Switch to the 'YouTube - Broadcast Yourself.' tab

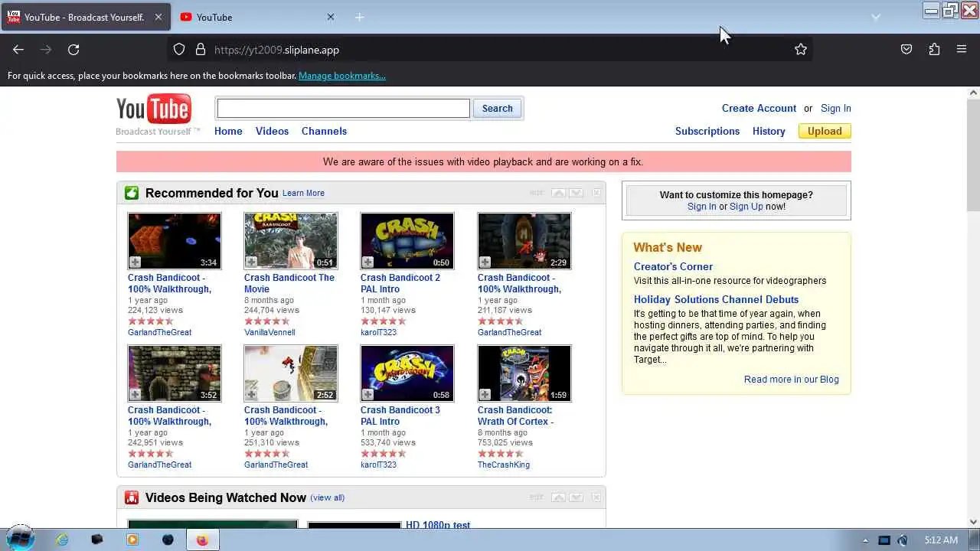(x=85, y=17)
